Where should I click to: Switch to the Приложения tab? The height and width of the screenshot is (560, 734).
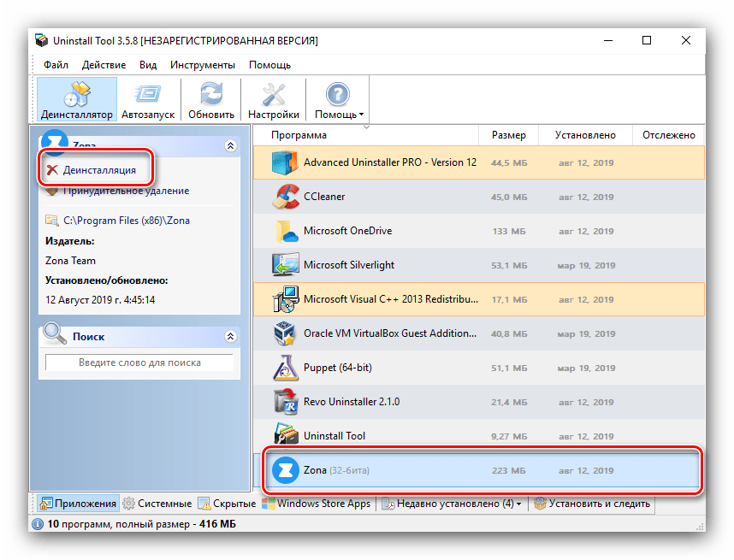click(x=78, y=504)
